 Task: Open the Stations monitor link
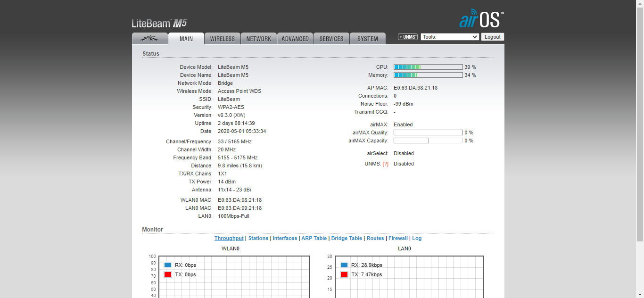click(258, 238)
